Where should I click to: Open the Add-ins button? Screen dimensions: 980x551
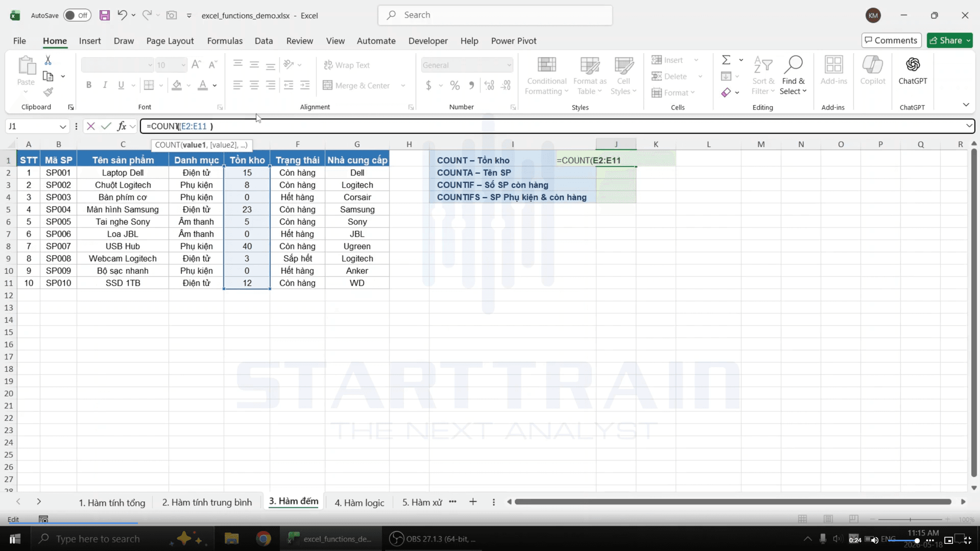(x=833, y=71)
